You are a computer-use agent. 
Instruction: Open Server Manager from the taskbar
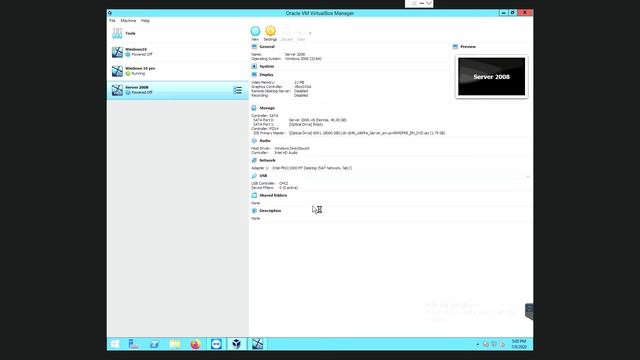(x=134, y=344)
